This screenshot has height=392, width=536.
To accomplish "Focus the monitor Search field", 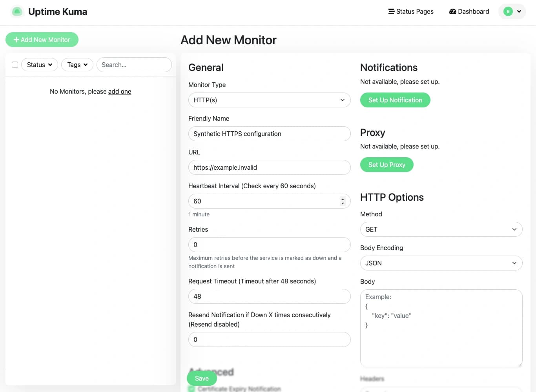I will (x=134, y=65).
